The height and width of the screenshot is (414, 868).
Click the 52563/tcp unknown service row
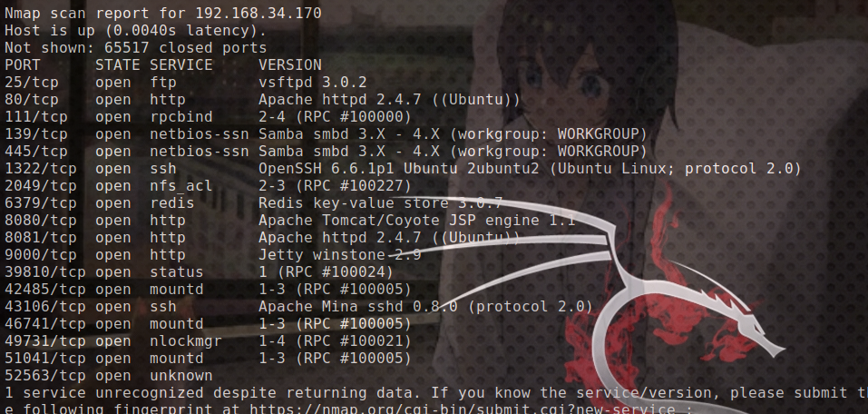pos(109,375)
